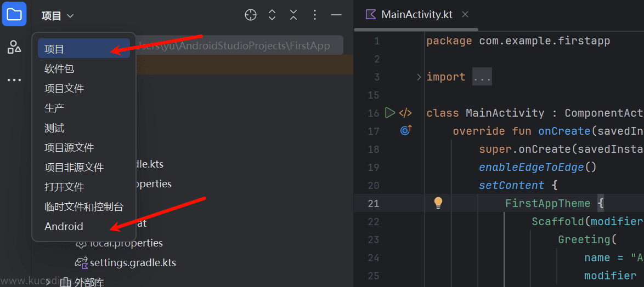Click Scaffold on line 22
The height and width of the screenshot is (287, 644).
point(558,221)
